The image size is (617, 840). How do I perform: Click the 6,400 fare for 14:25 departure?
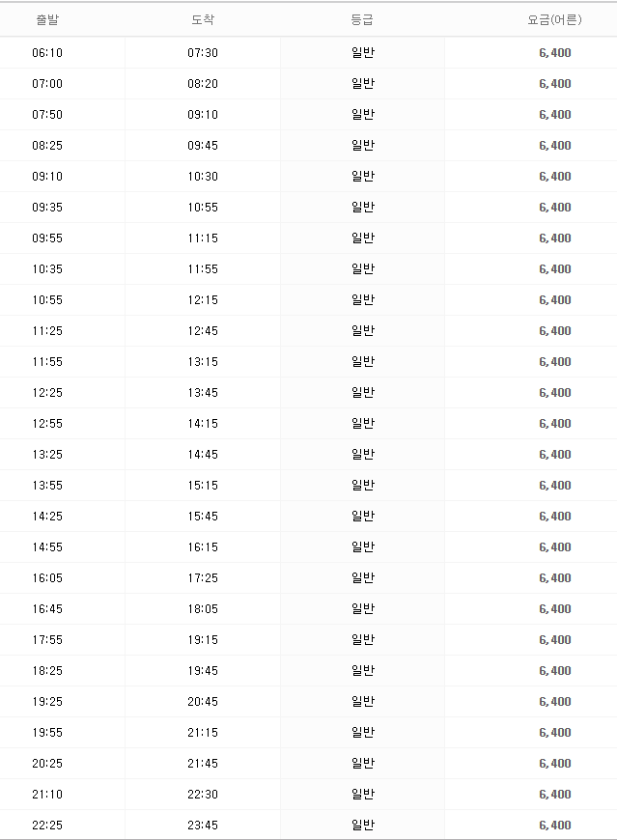[x=555, y=517]
